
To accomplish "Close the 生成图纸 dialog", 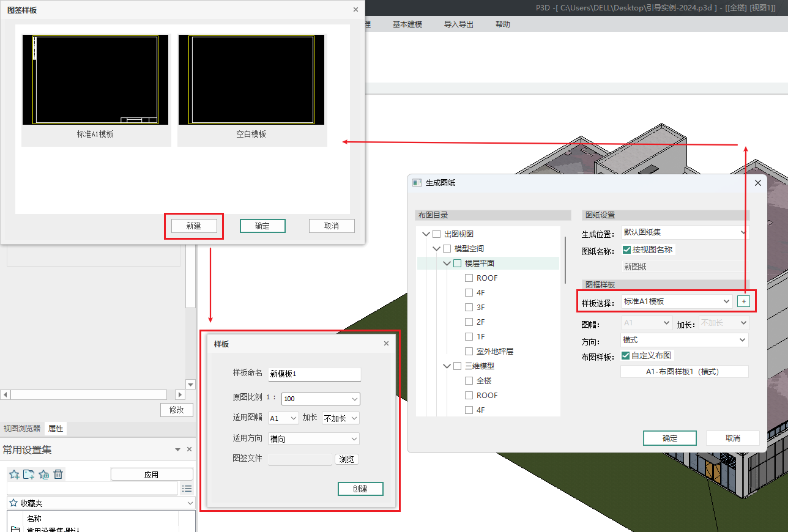I will pos(757,183).
